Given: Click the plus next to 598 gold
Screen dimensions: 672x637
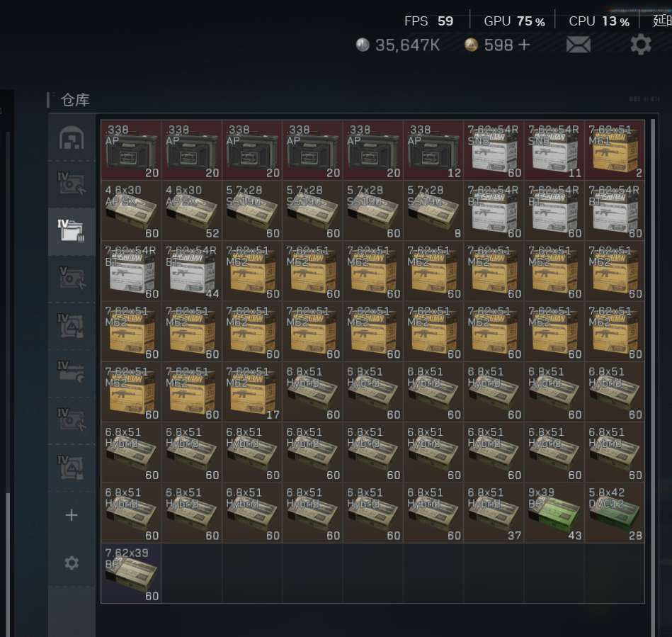Looking at the screenshot, I should tap(524, 45).
